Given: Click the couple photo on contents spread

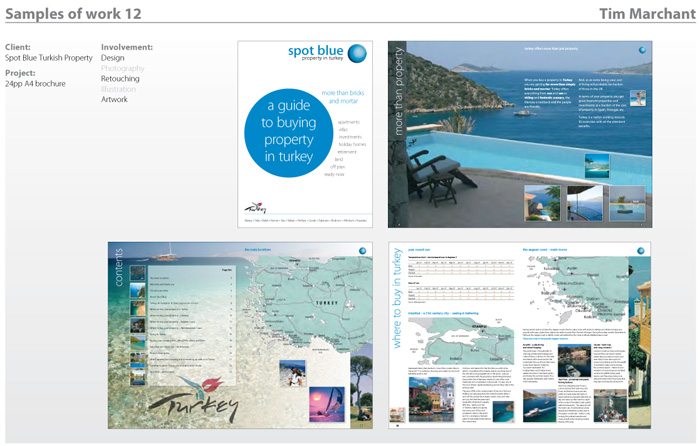Looking at the screenshot, I should [x=292, y=373].
